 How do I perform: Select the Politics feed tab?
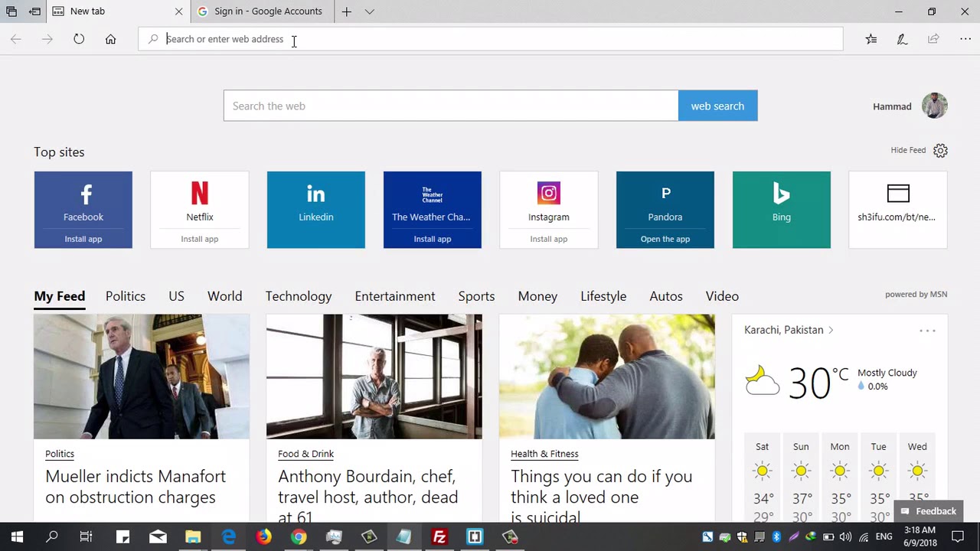[126, 296]
